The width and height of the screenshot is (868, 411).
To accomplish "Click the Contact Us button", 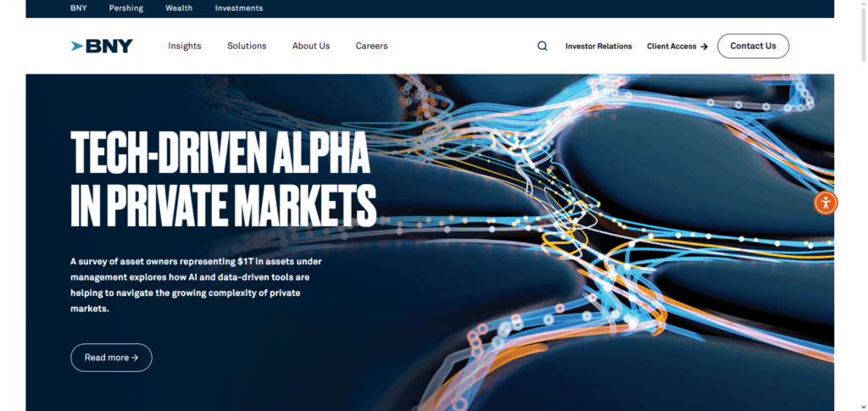I will [x=754, y=46].
